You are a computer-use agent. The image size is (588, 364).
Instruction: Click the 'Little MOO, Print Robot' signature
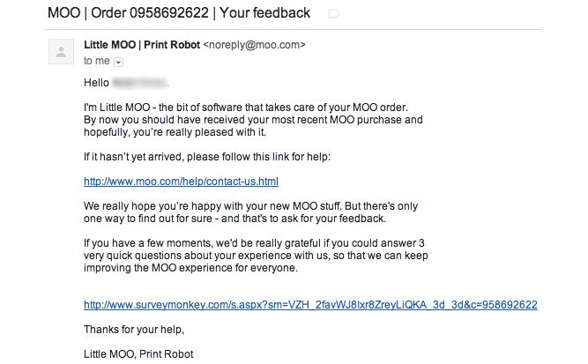(x=138, y=354)
